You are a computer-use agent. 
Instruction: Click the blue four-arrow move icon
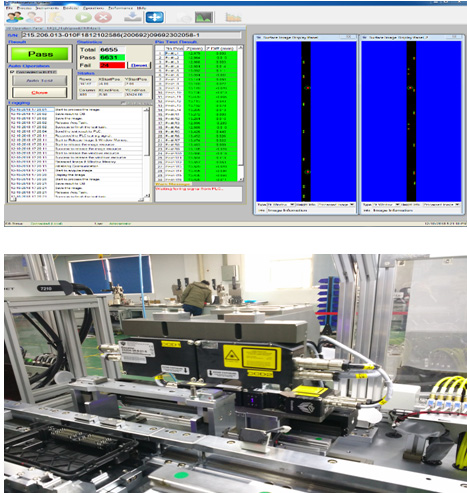[x=155, y=17]
